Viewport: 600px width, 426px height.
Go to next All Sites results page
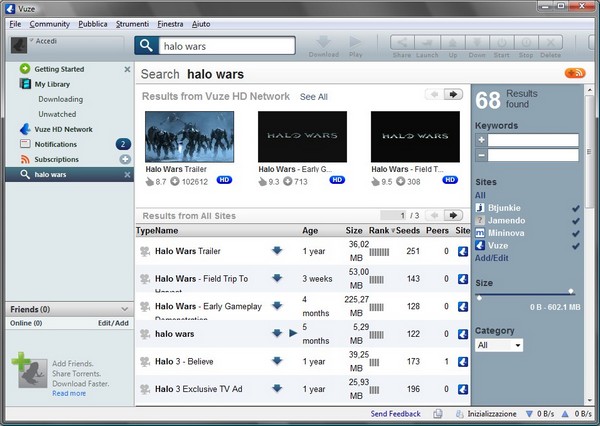(453, 215)
